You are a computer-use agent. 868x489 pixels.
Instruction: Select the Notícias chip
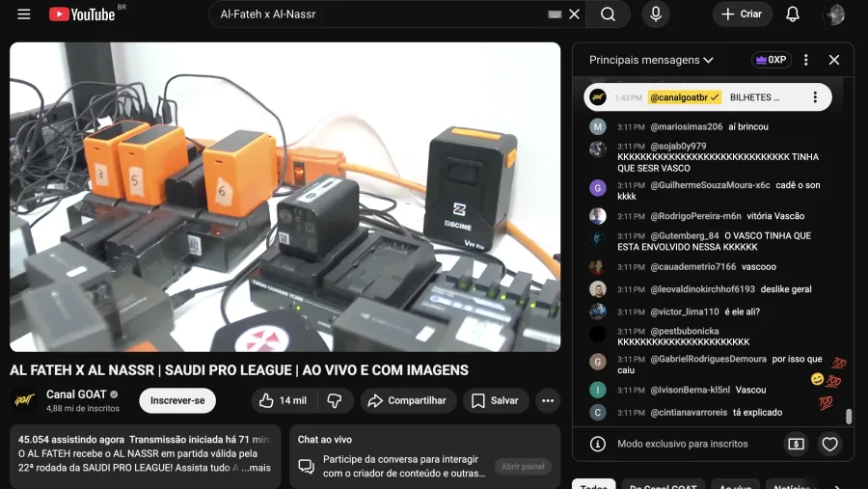click(x=792, y=484)
